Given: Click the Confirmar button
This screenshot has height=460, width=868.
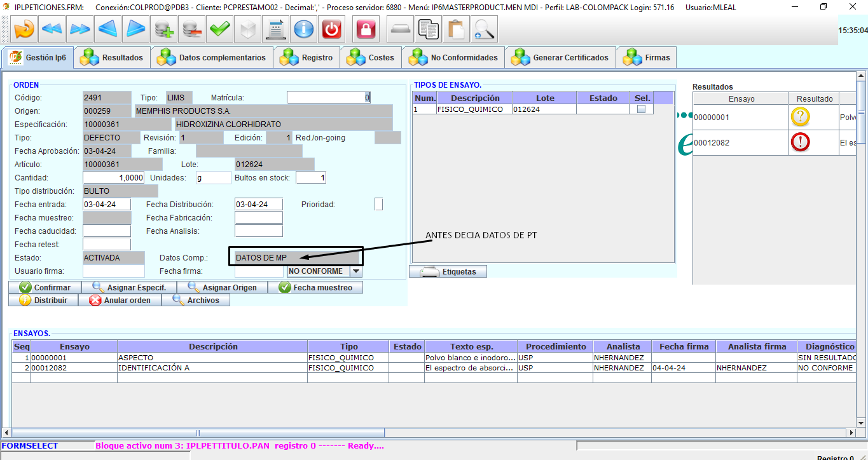Looking at the screenshot, I should [x=44, y=287].
